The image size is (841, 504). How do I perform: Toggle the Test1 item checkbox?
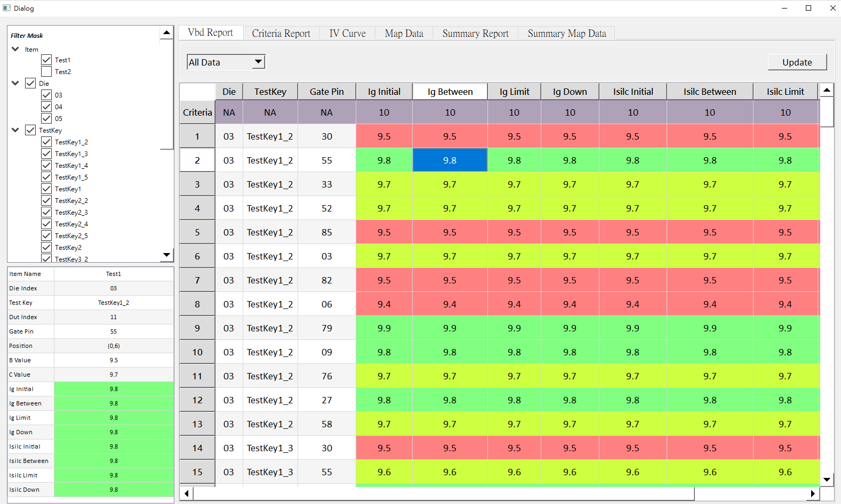[x=46, y=60]
